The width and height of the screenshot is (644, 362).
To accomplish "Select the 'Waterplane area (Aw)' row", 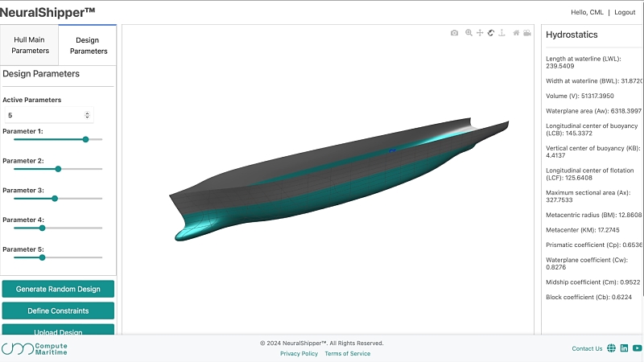I will coord(593,111).
